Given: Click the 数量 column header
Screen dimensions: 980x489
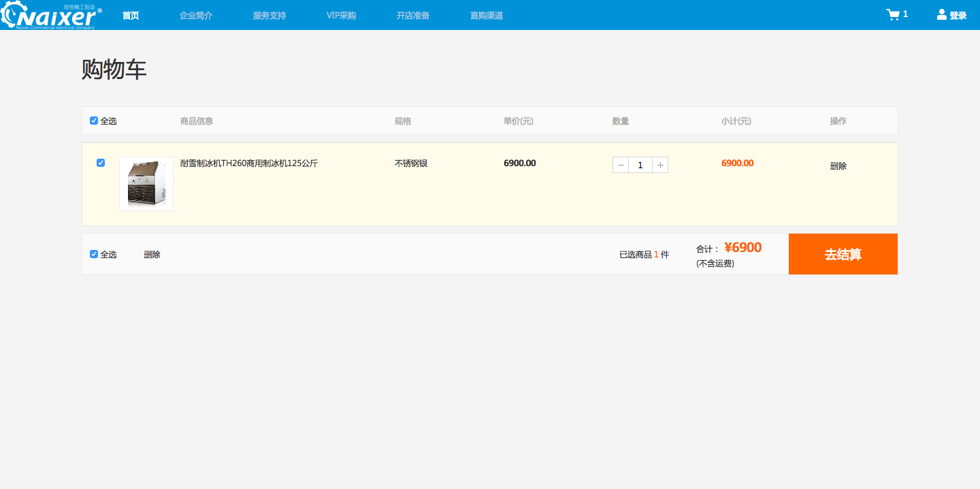Looking at the screenshot, I should pyautogui.click(x=621, y=121).
